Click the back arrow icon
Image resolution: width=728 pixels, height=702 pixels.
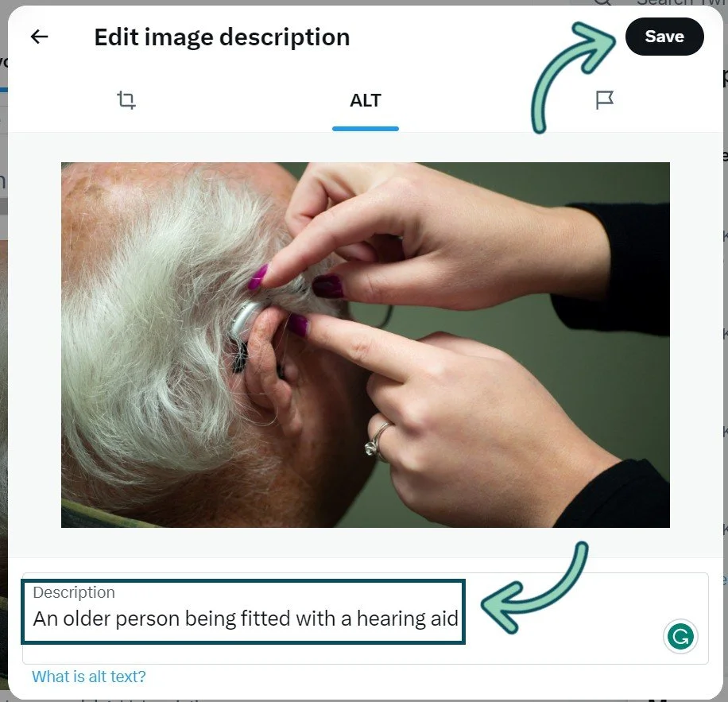[x=39, y=37]
